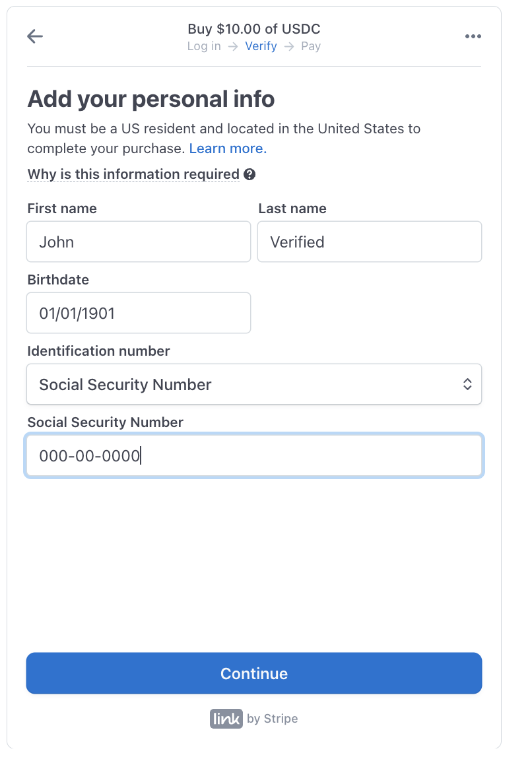Click the Birthdate field showing 01/01/1901
Viewport: 532px width, 759px height.
pyautogui.click(x=139, y=313)
